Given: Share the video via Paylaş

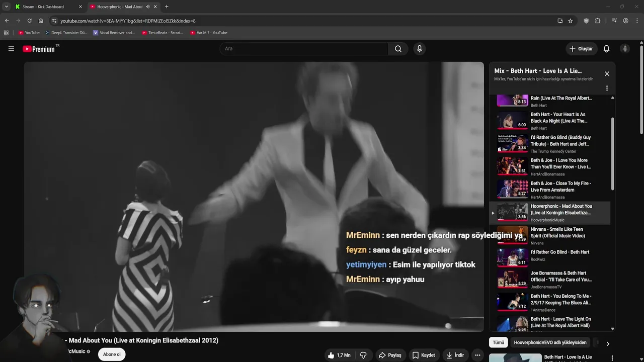Looking at the screenshot, I should tap(390, 355).
